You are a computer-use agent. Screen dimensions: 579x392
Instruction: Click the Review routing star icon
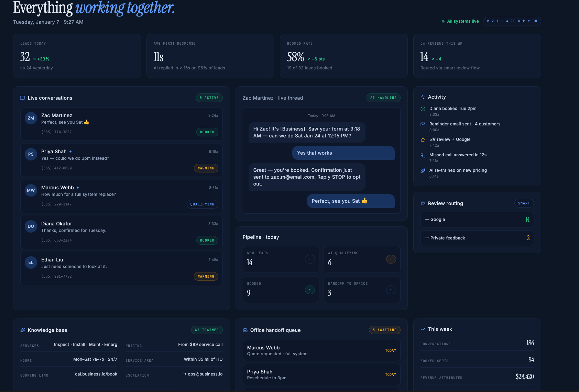click(423, 203)
